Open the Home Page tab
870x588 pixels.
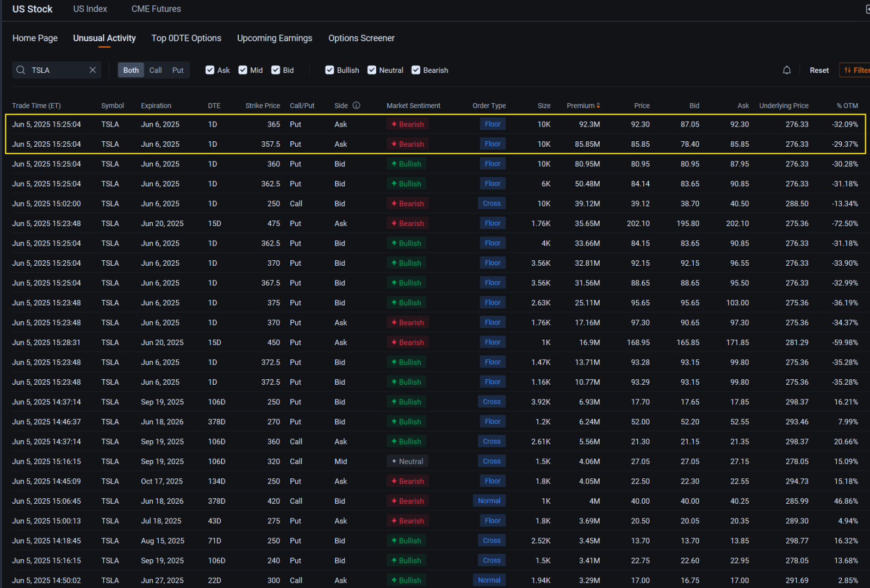[35, 38]
